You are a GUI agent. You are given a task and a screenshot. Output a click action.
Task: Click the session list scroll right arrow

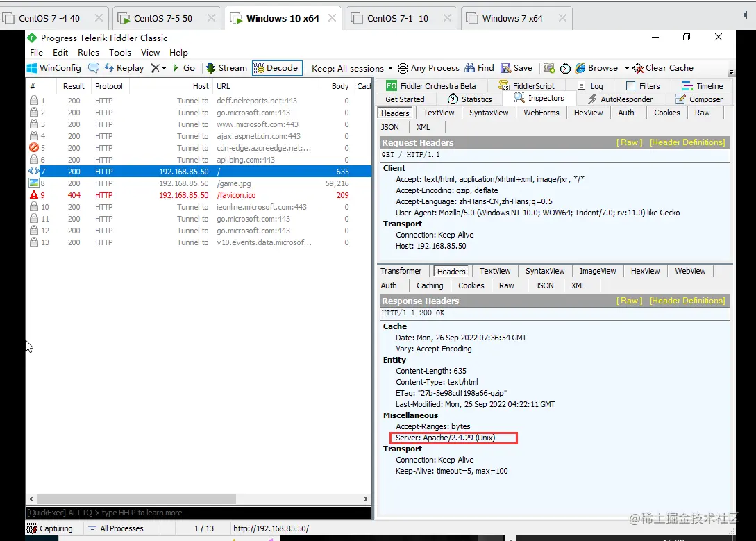365,499
